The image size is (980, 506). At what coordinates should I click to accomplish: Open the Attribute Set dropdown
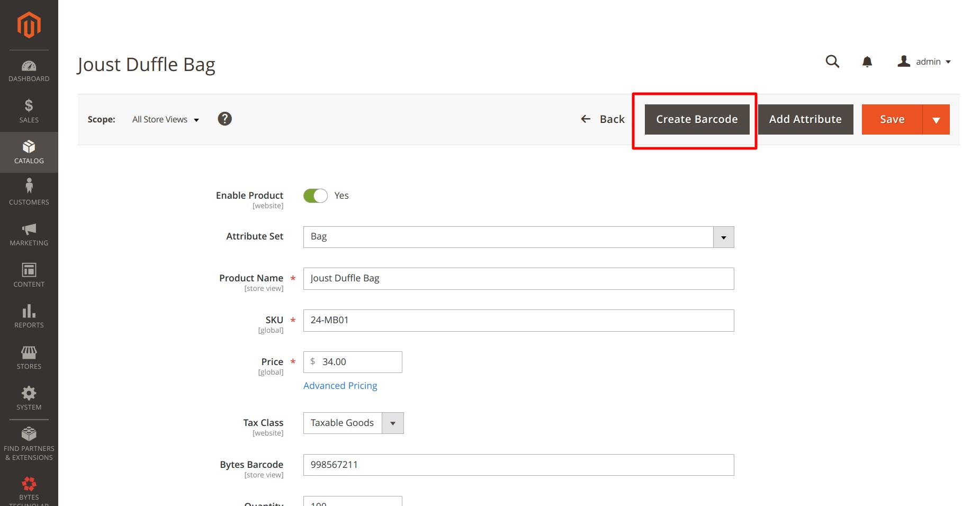coord(518,237)
